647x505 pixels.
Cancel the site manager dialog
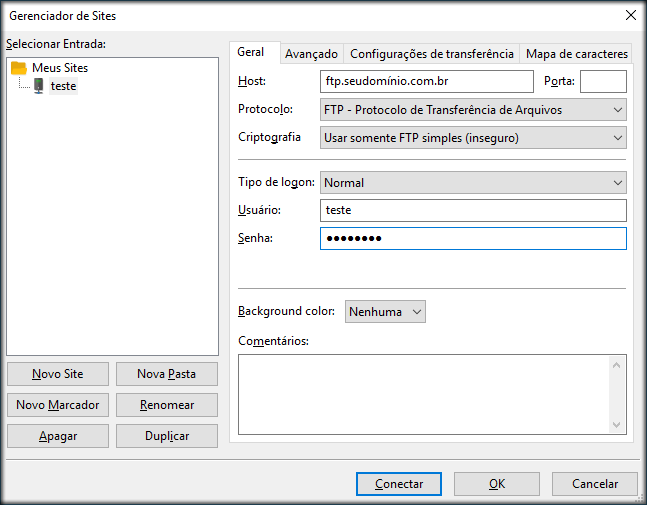[594, 484]
